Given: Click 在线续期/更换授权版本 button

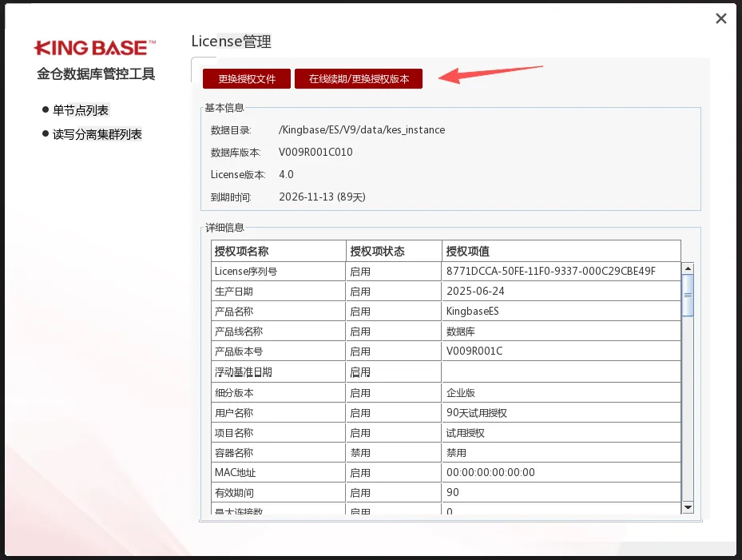Looking at the screenshot, I should (359, 78).
